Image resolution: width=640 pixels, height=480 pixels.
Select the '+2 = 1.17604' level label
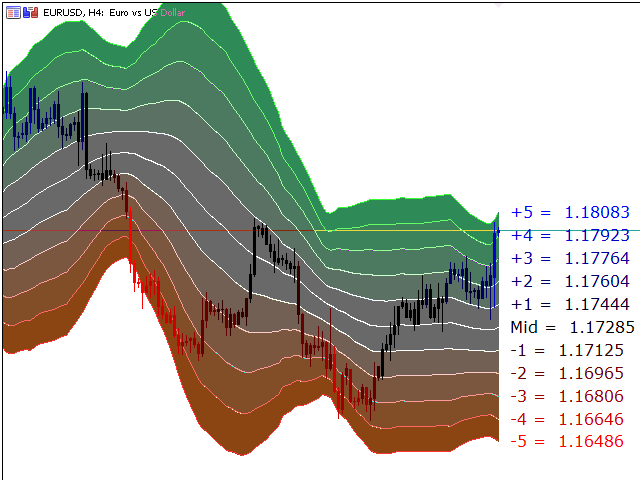[570, 281]
